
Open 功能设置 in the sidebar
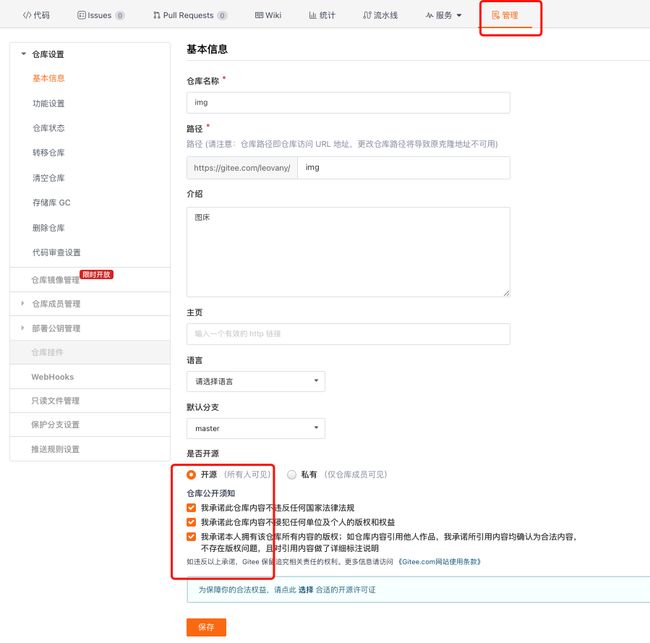(x=49, y=103)
